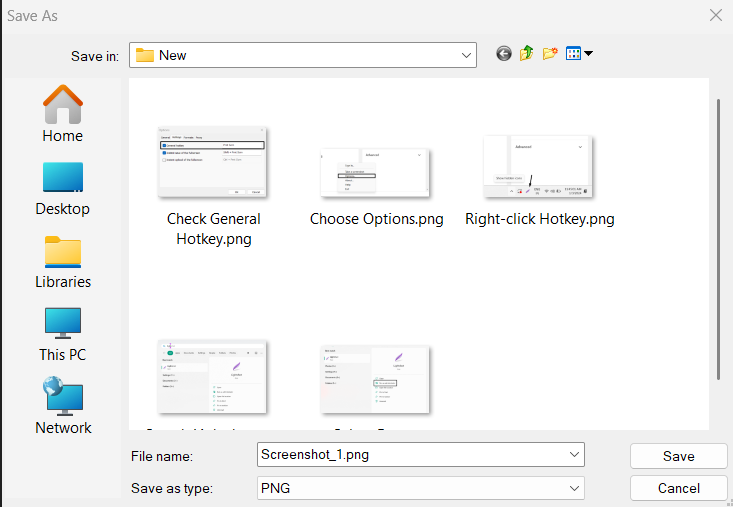The height and width of the screenshot is (507, 733).
Task: Select Libraries in the left sidebar
Action: pyautogui.click(x=63, y=261)
